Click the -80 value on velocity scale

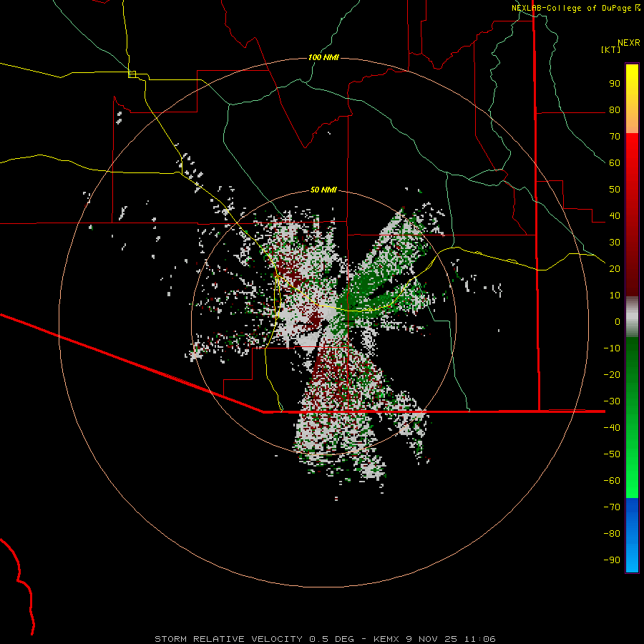[x=612, y=534]
